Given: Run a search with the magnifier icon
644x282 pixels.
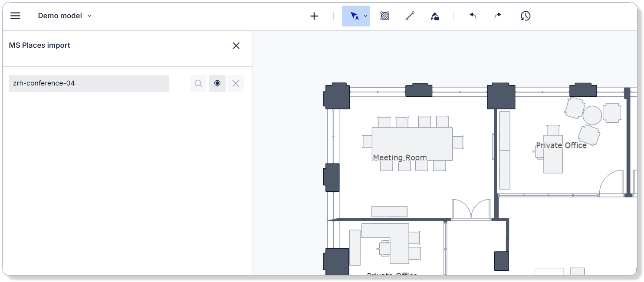Looking at the screenshot, I should (x=198, y=83).
